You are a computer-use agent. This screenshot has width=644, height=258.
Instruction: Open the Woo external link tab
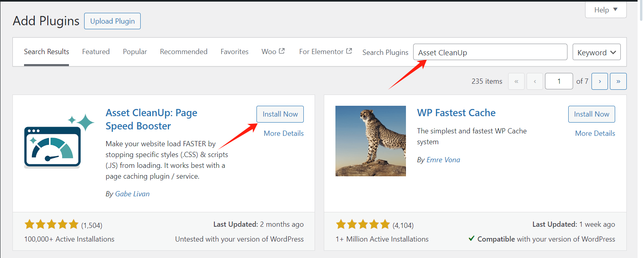coord(273,52)
